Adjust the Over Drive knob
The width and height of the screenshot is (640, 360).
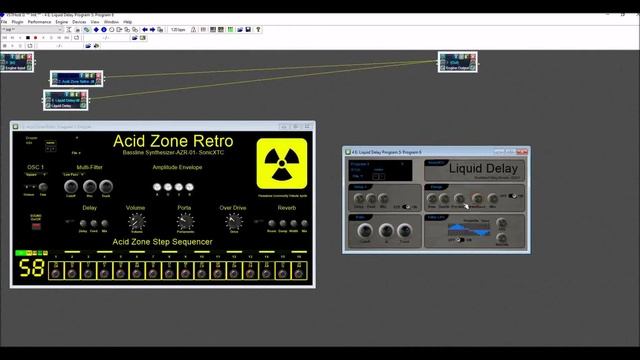(234, 222)
